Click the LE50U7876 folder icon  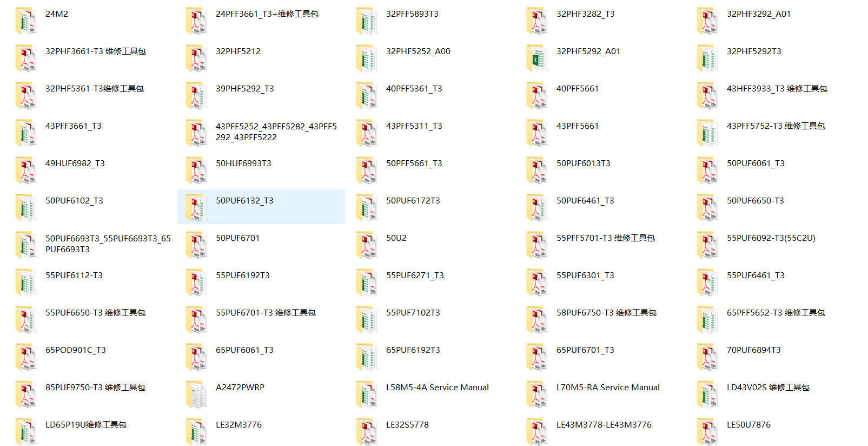tap(707, 432)
